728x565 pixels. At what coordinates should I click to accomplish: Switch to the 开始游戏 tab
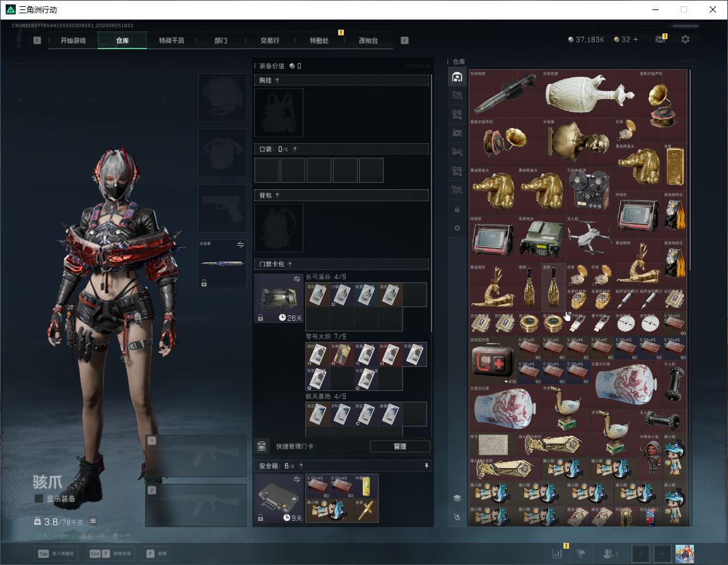coord(73,40)
